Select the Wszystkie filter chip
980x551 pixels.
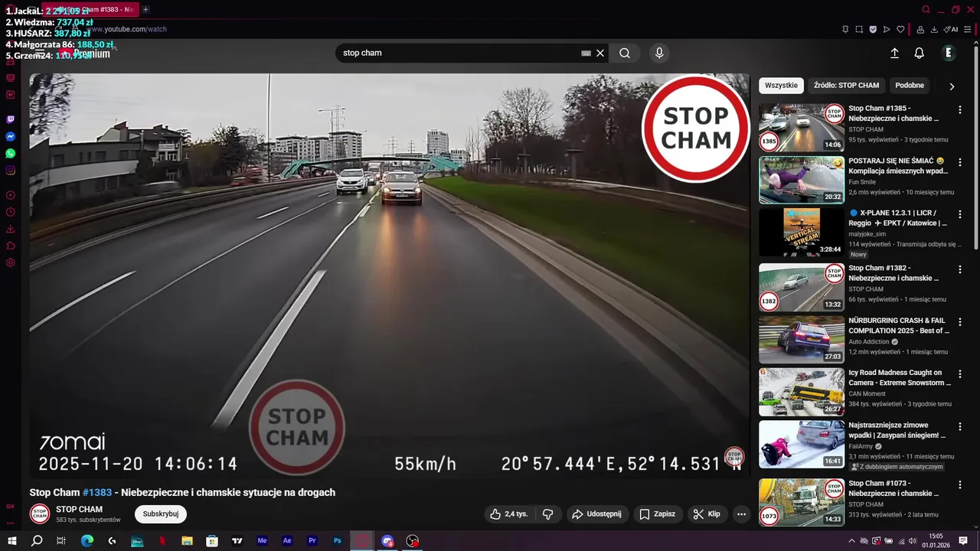point(781,86)
